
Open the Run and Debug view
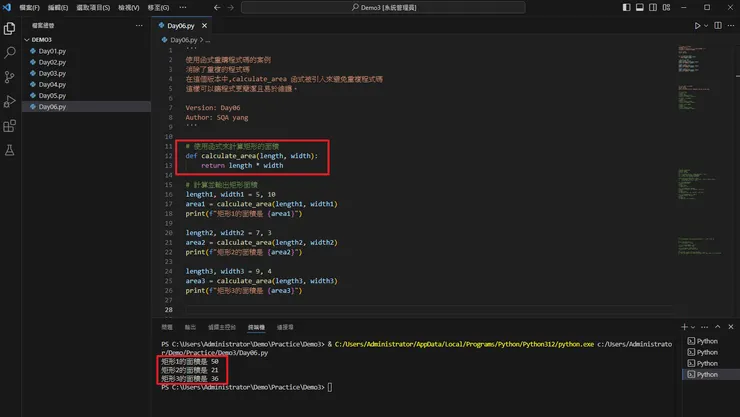[10, 101]
